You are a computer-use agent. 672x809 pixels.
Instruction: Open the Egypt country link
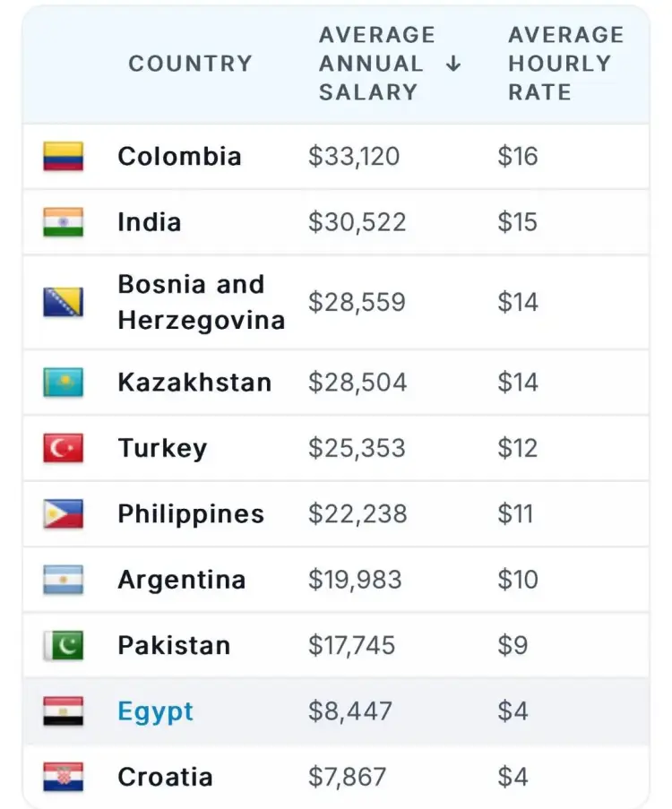click(x=155, y=712)
